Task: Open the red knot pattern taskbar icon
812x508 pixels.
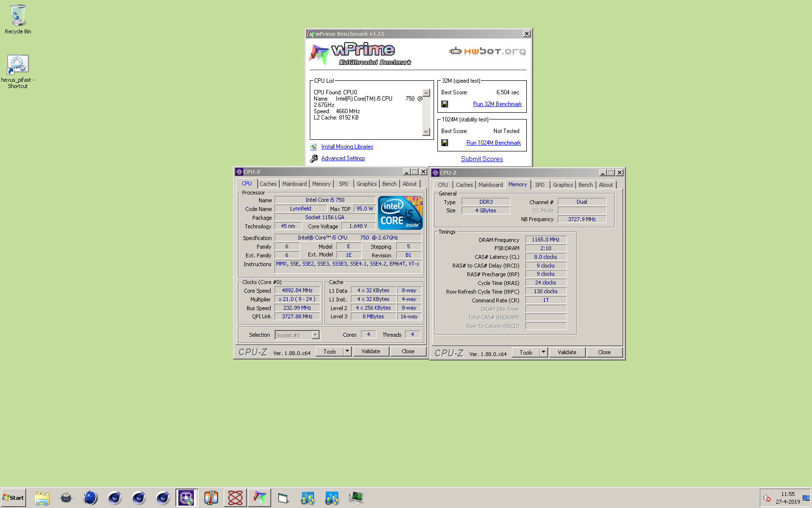Action: [x=235, y=498]
